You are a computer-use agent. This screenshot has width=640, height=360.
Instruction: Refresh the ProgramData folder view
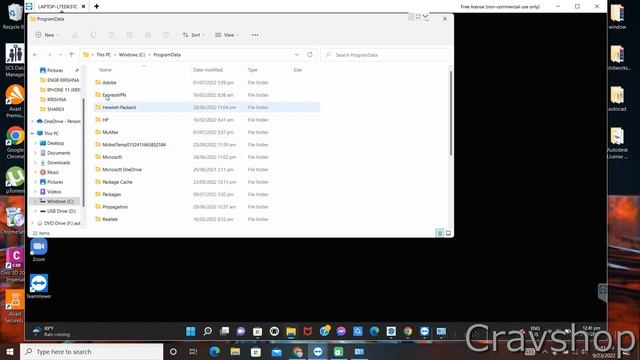pos(310,55)
